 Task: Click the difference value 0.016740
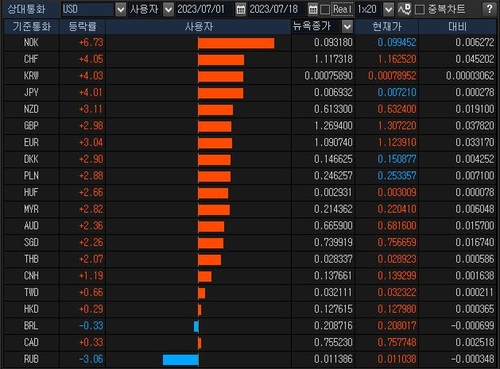tap(475, 243)
